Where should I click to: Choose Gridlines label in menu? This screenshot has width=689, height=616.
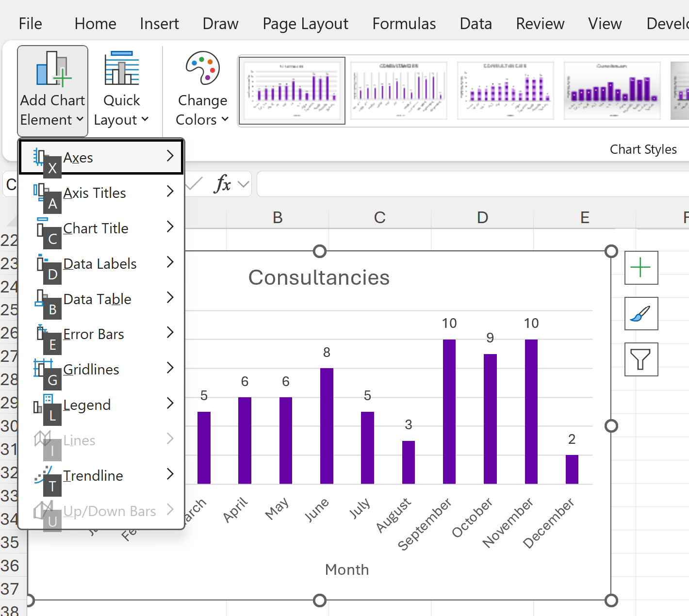tap(91, 370)
